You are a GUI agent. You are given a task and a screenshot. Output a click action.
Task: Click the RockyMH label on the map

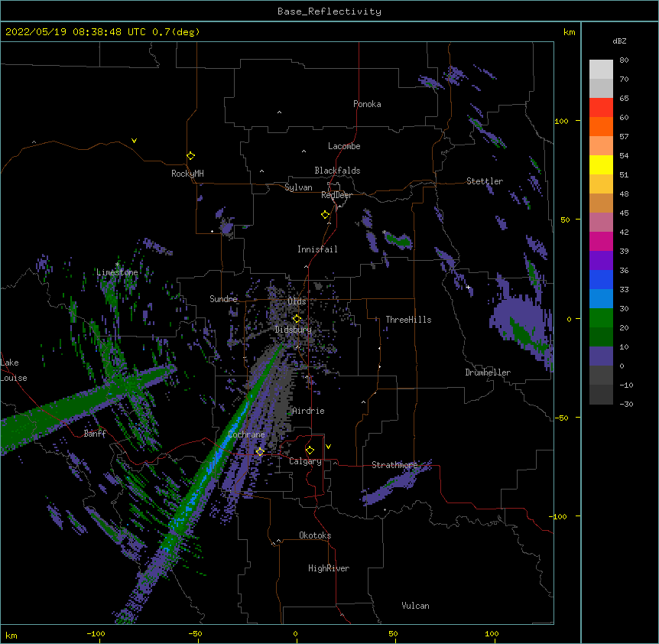[x=187, y=174]
